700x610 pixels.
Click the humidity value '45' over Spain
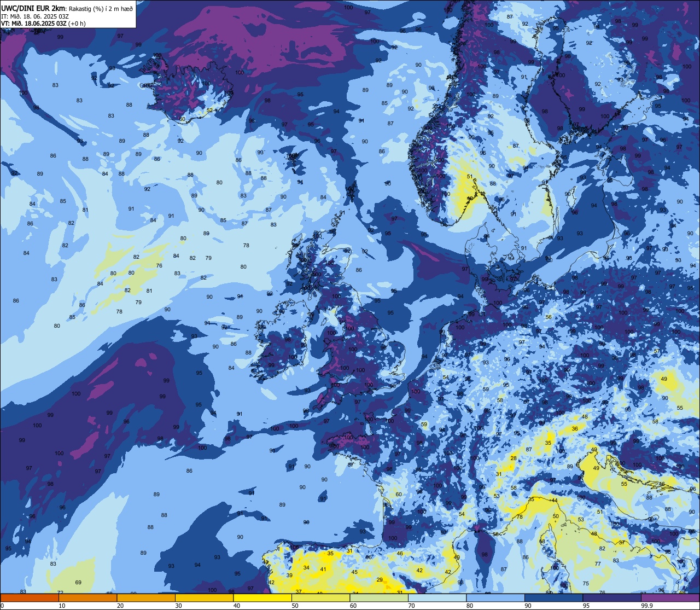point(354,572)
